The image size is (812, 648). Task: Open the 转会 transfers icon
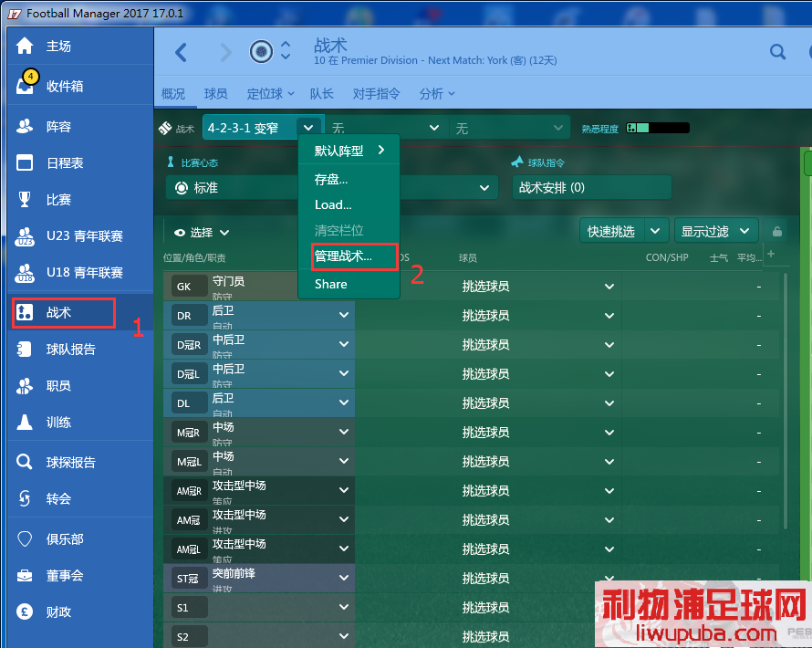[25, 498]
